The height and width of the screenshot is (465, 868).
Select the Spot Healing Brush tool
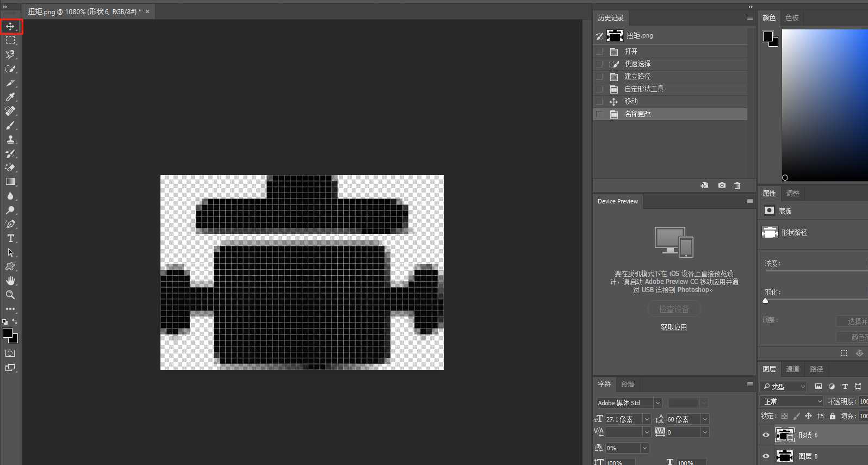[10, 111]
